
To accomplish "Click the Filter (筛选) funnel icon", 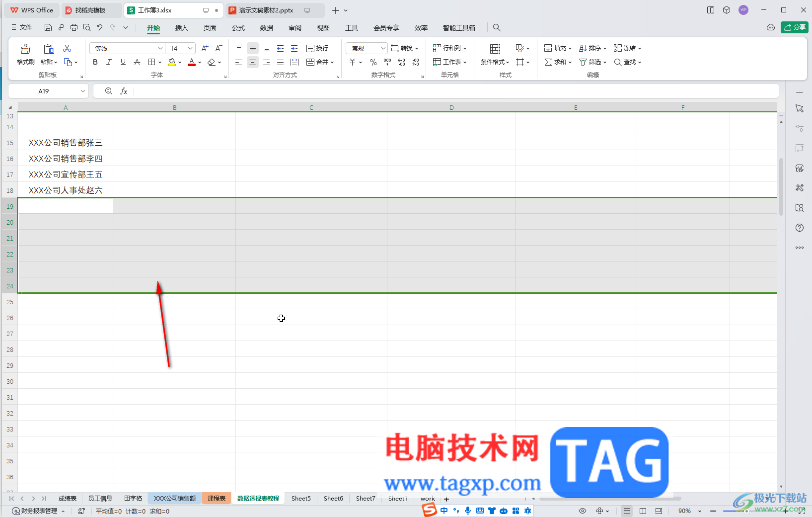I will [x=583, y=62].
